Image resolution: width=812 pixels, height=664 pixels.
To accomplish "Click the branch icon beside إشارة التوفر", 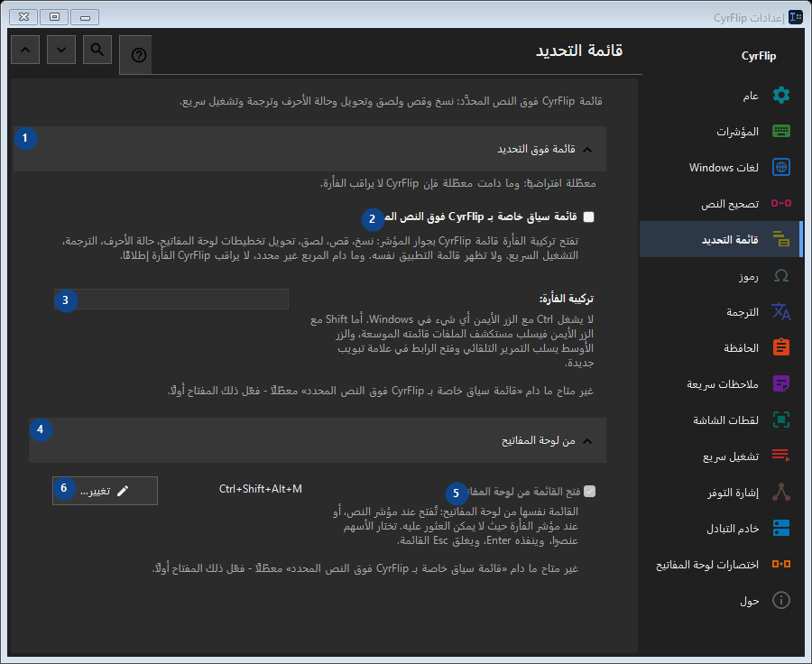I will pyautogui.click(x=781, y=492).
